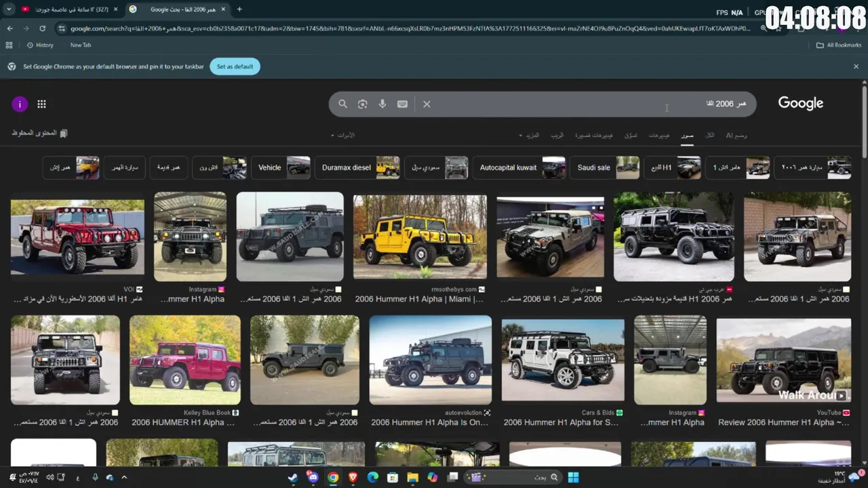Open a new browser tab
The image size is (868, 488).
pos(239,9)
